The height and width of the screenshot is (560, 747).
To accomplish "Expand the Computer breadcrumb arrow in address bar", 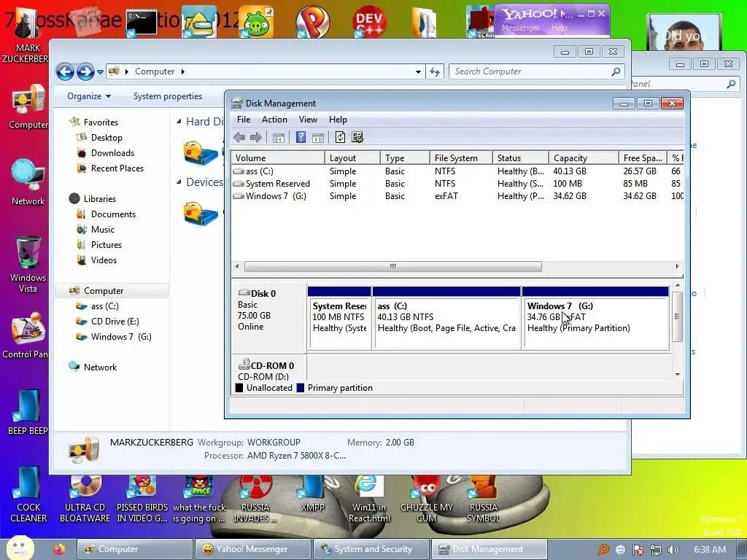I will pyautogui.click(x=183, y=72).
